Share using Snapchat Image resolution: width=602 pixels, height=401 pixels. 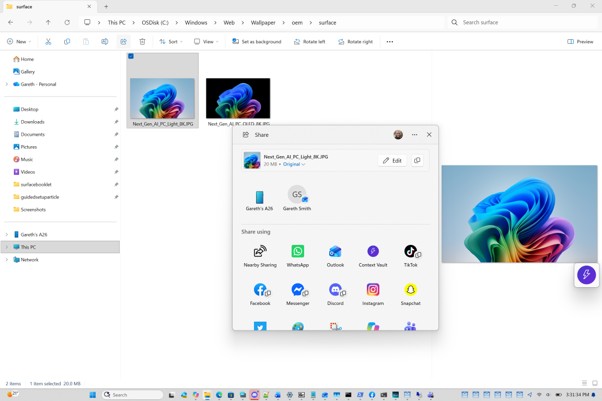click(410, 294)
